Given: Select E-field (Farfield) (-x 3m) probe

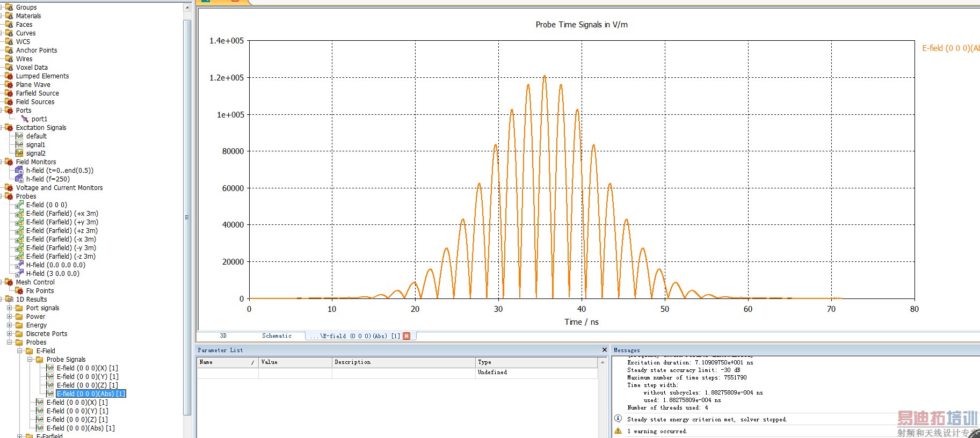Looking at the screenshot, I should point(61,239).
